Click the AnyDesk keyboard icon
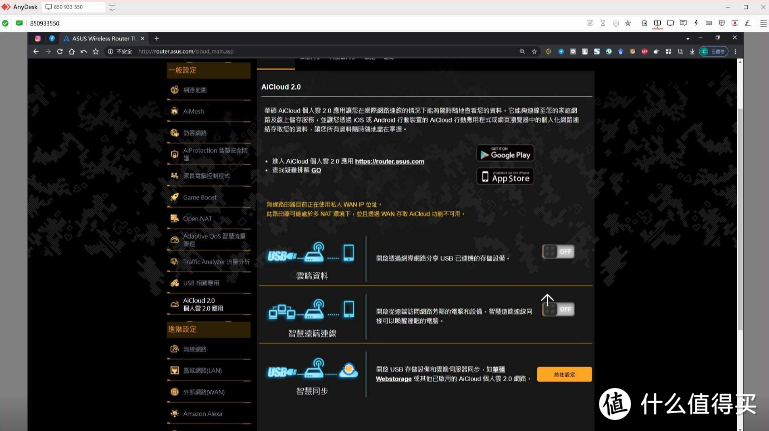 [709, 23]
